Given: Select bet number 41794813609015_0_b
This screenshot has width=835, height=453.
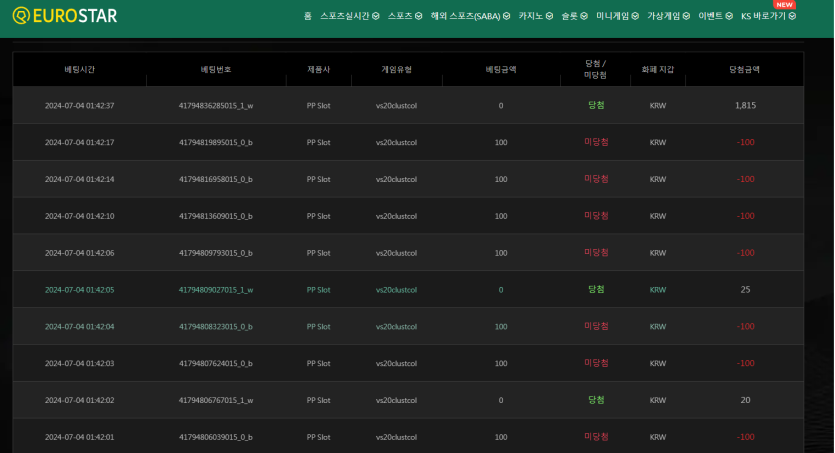Looking at the screenshot, I should coord(216,216).
